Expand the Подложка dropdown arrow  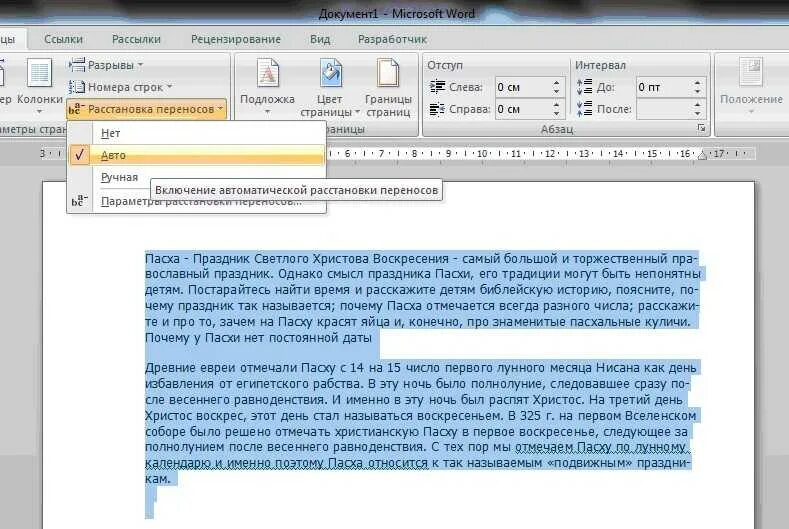pyautogui.click(x=267, y=111)
